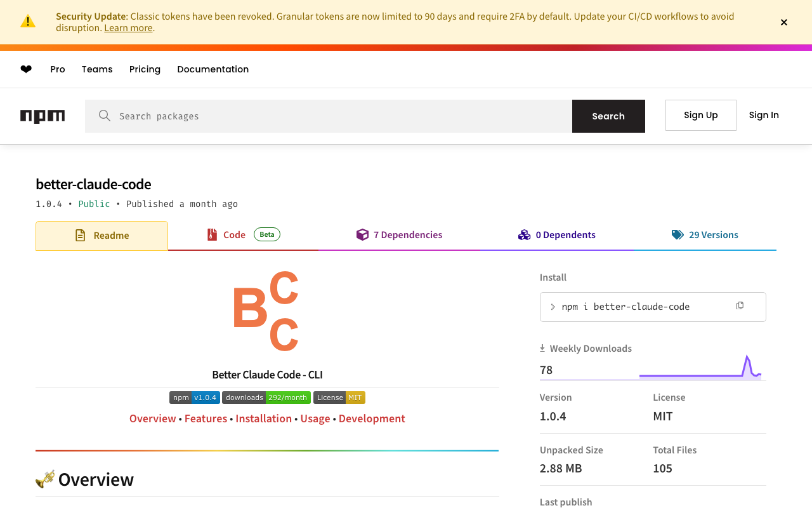Click the BCC package logo image

click(x=266, y=311)
